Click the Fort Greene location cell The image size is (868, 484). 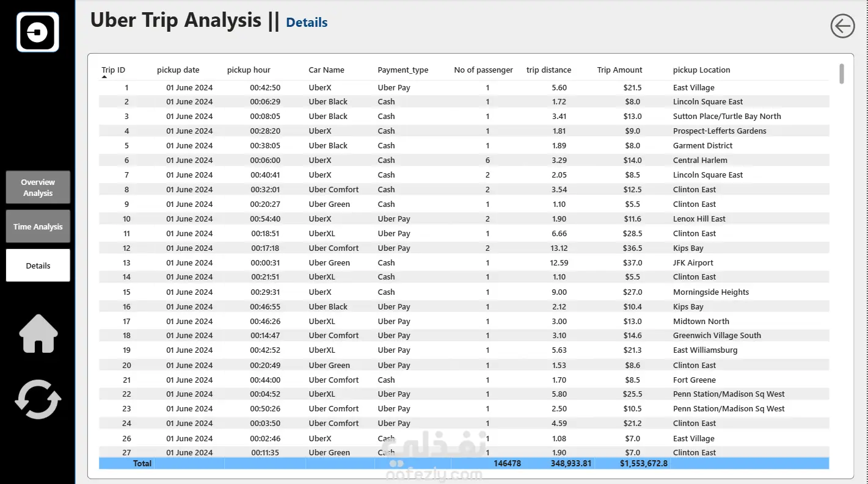point(695,380)
